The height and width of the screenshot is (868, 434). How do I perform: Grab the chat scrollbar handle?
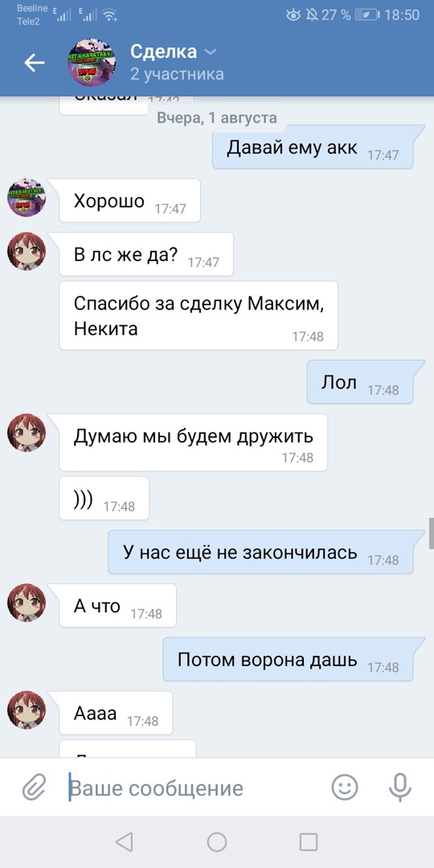(432, 533)
